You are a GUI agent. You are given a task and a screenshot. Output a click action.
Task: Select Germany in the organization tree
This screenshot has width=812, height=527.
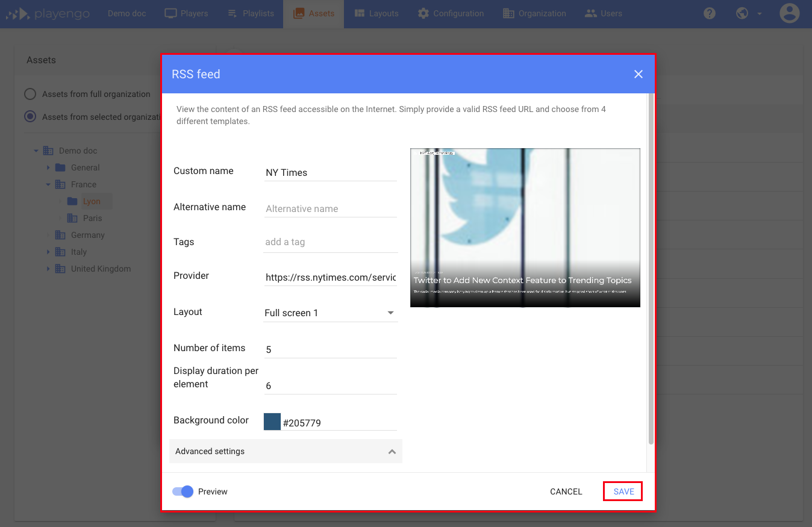(x=88, y=235)
